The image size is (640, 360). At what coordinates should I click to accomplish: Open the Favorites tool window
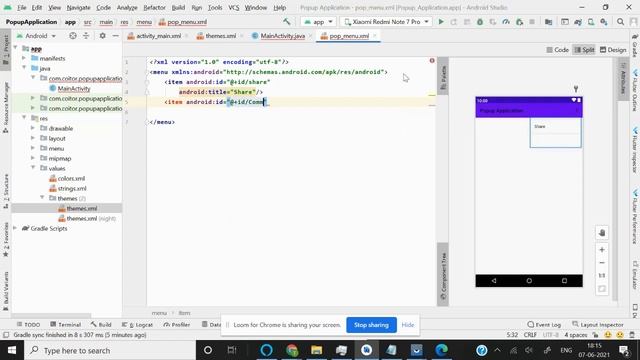(x=6, y=240)
